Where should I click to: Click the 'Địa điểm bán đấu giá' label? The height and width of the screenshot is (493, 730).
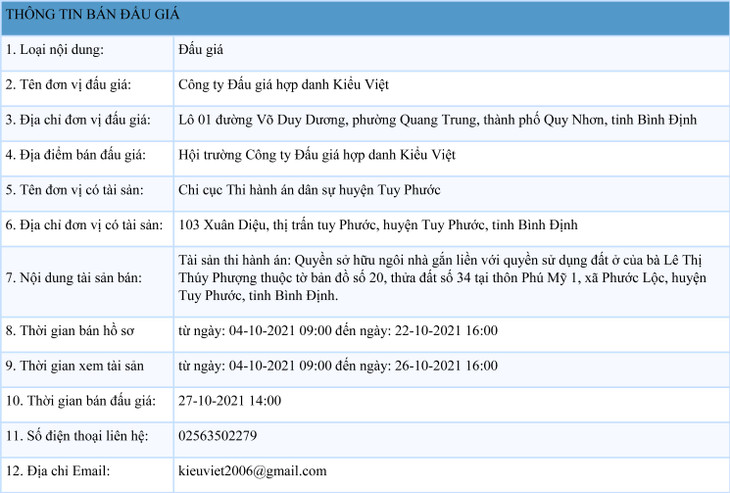(x=76, y=155)
